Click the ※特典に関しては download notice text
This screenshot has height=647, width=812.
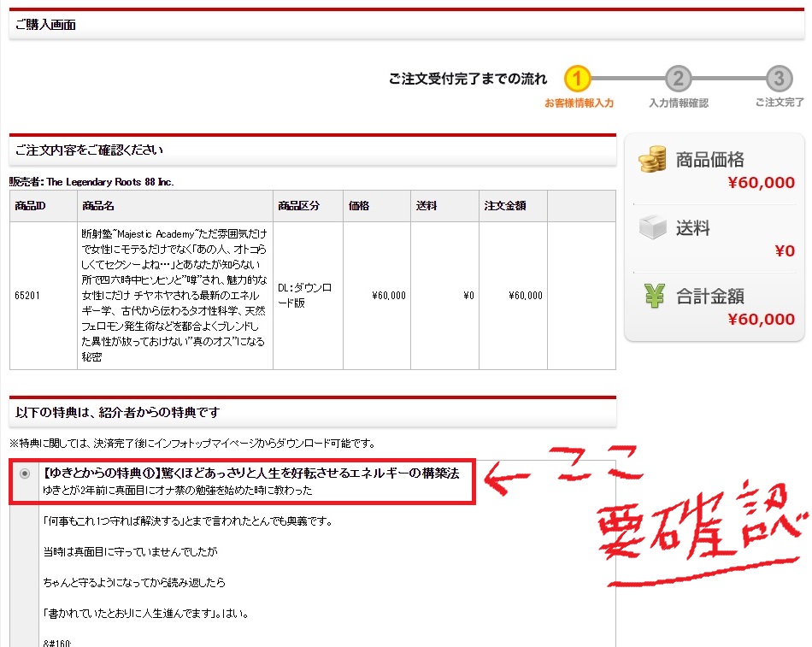click(192, 444)
